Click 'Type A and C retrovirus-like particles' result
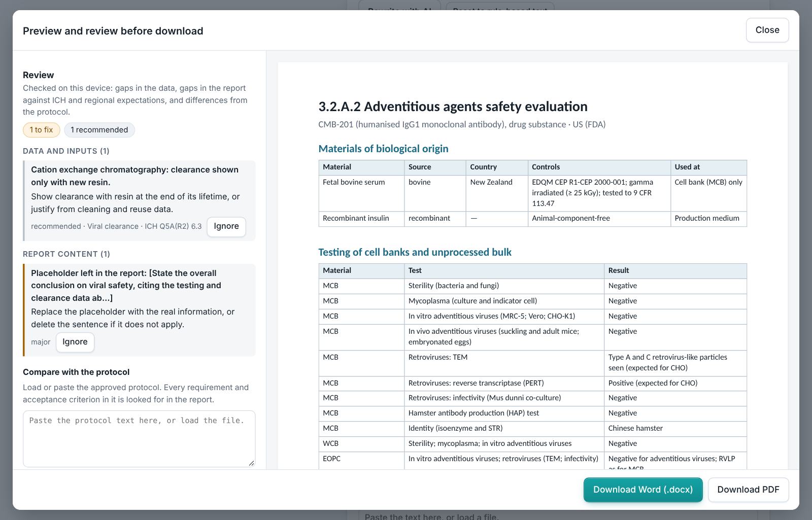This screenshot has height=520, width=812. 675,363
